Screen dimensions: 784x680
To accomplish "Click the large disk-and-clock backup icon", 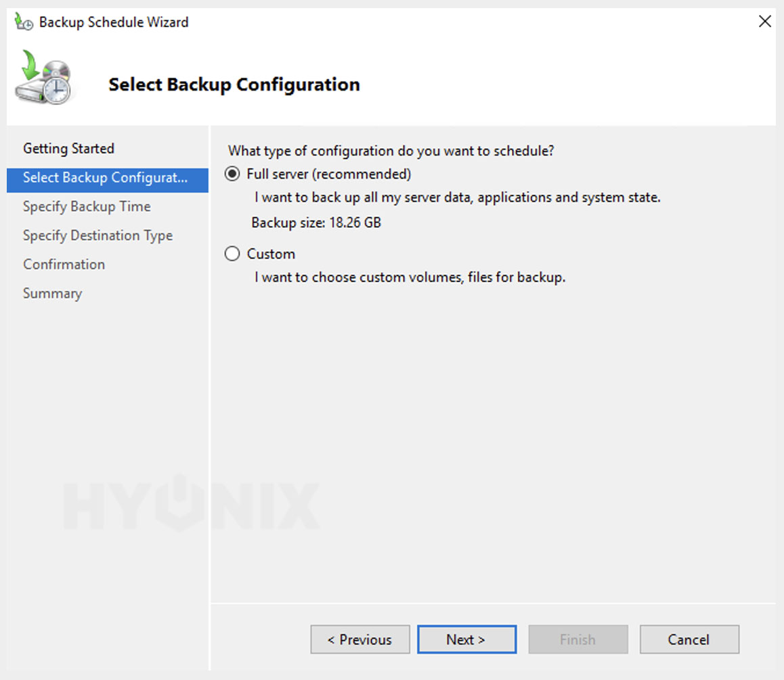I will coord(45,78).
